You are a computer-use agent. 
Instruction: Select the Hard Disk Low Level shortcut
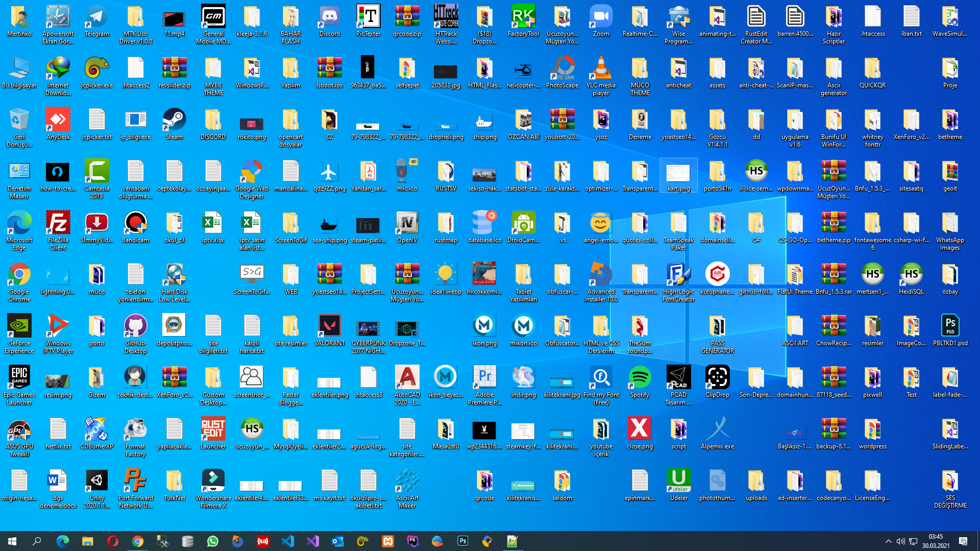tap(175, 283)
